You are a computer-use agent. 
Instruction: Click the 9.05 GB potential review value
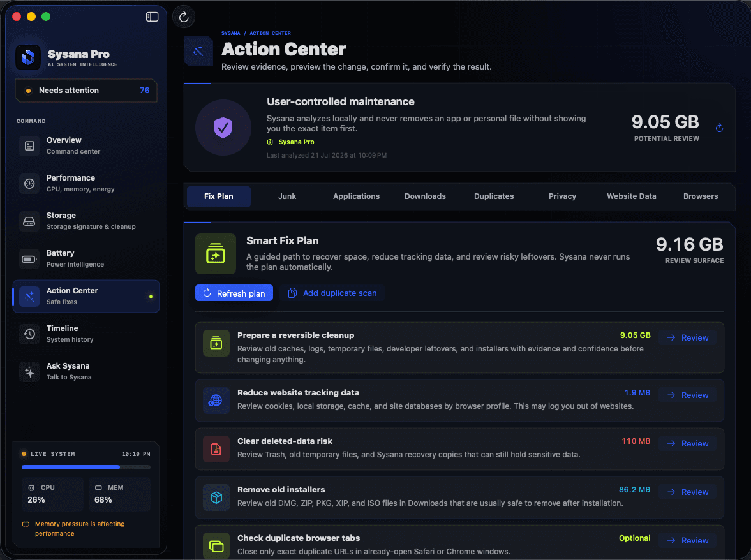coord(665,122)
